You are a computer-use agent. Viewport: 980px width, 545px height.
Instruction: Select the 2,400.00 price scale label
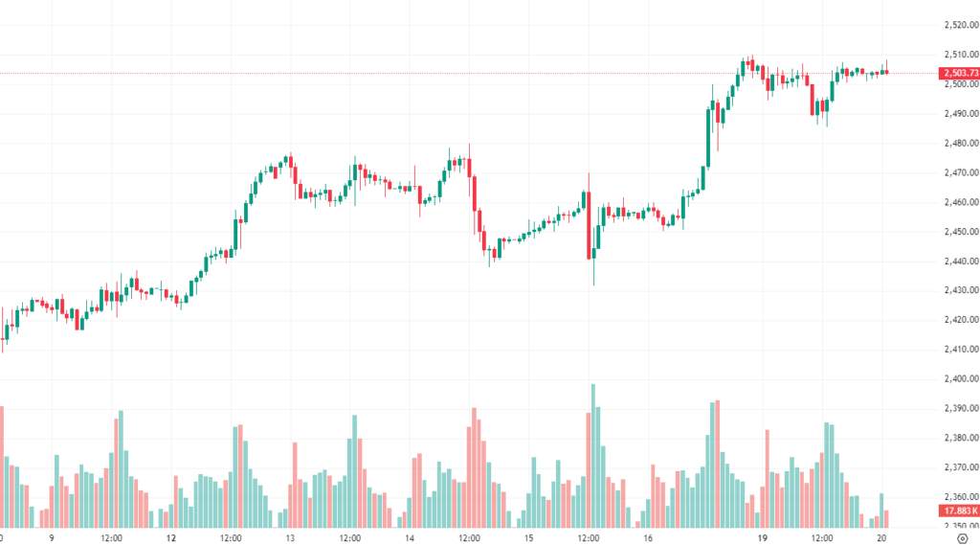tap(961, 378)
